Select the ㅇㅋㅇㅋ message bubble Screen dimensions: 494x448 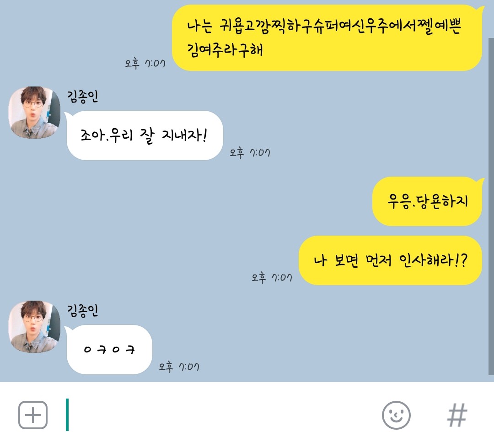[x=109, y=349]
